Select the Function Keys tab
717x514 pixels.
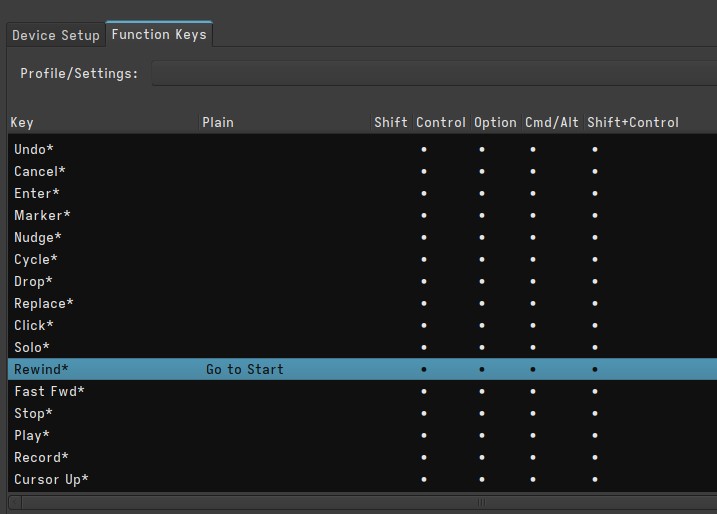[159, 34]
